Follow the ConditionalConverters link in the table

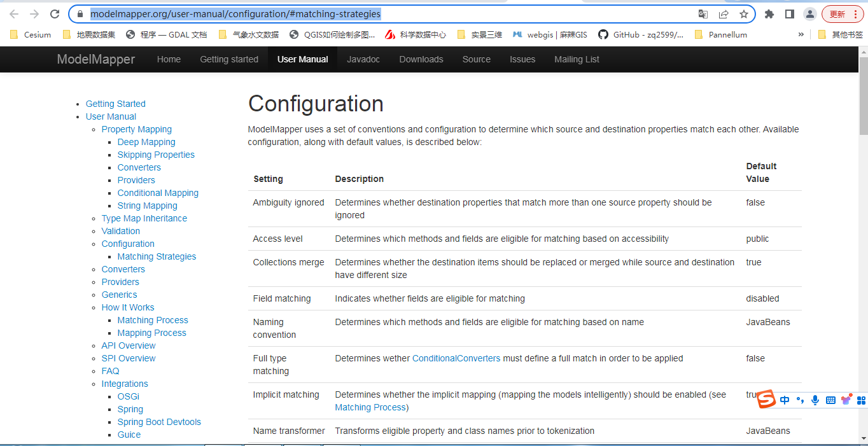point(456,358)
